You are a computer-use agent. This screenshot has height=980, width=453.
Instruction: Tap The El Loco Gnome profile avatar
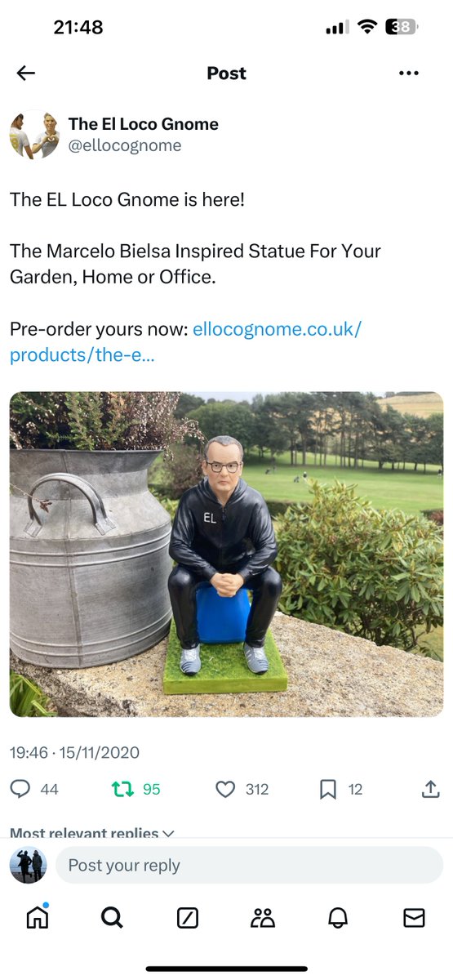point(34,135)
